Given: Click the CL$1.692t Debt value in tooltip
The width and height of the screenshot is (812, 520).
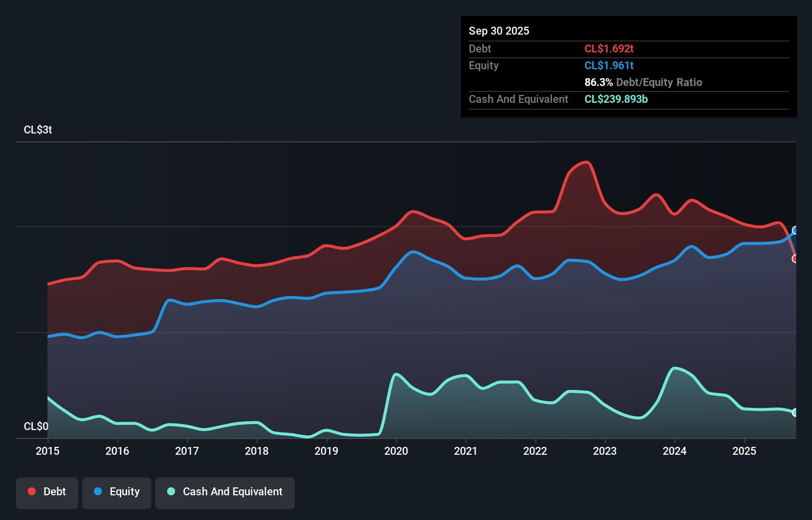Looking at the screenshot, I should [x=609, y=48].
